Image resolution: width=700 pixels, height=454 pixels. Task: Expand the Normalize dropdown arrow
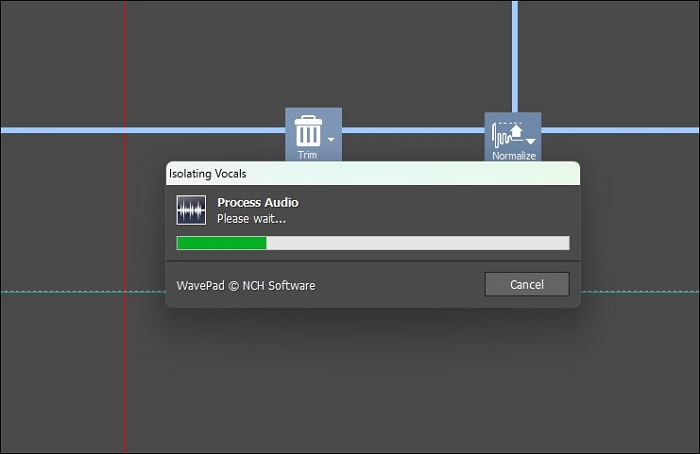(531, 142)
